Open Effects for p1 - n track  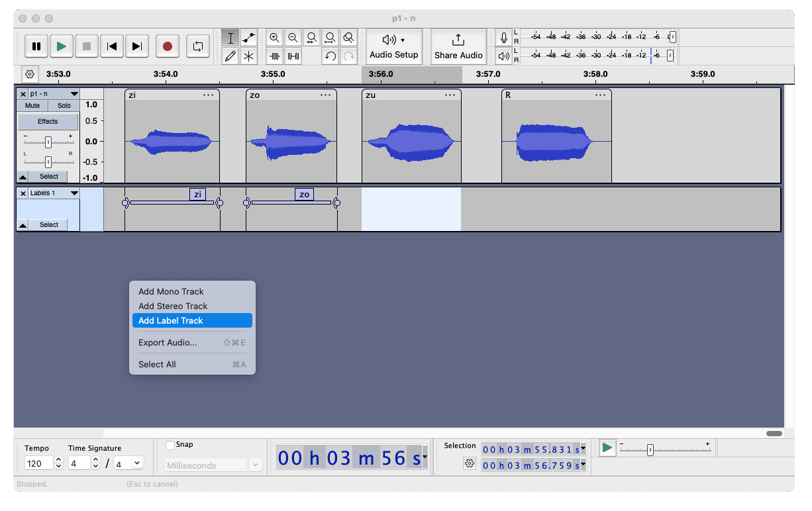click(x=48, y=122)
